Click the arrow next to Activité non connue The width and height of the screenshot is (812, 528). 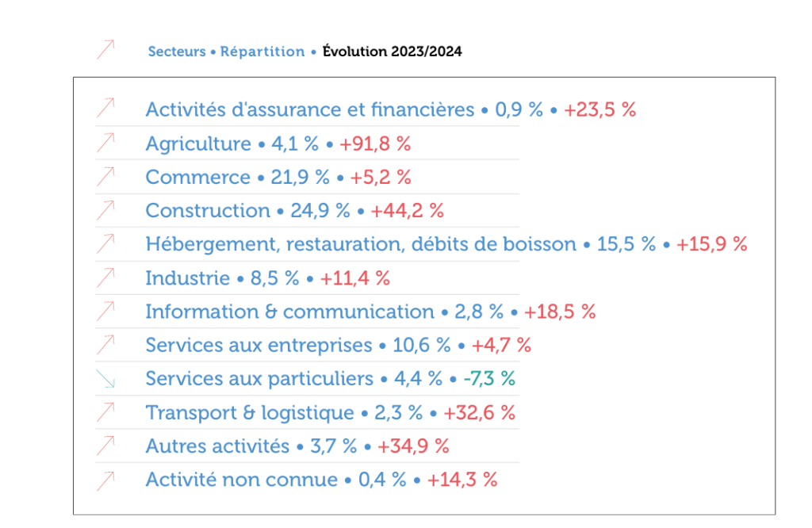pyautogui.click(x=105, y=480)
